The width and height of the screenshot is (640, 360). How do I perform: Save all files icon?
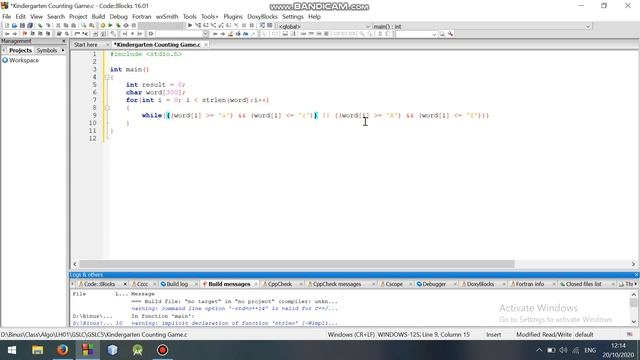coord(30,26)
